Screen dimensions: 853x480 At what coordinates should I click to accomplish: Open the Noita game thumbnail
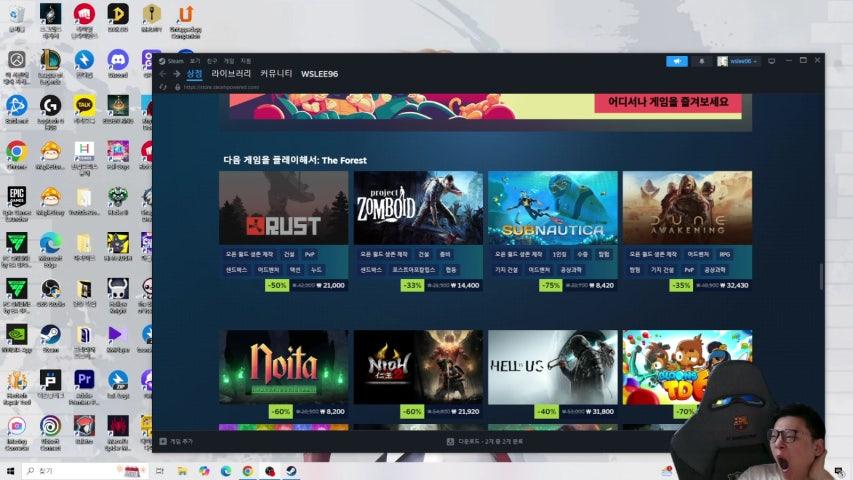coord(283,367)
